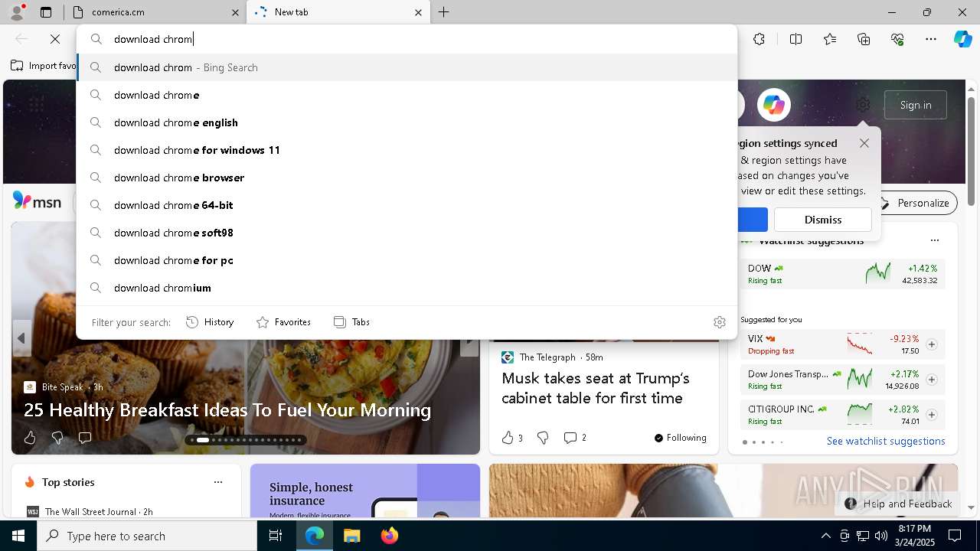The width and height of the screenshot is (980, 551).
Task: Click the Sign in button
Action: click(x=916, y=105)
